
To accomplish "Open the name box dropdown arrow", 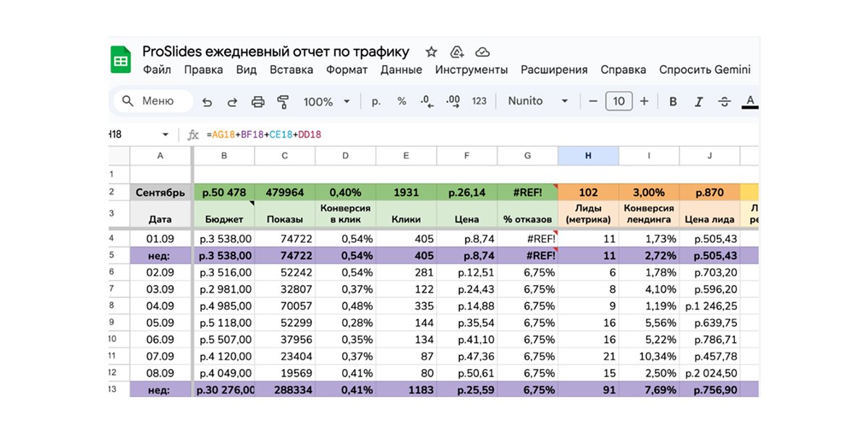I will 165,135.
